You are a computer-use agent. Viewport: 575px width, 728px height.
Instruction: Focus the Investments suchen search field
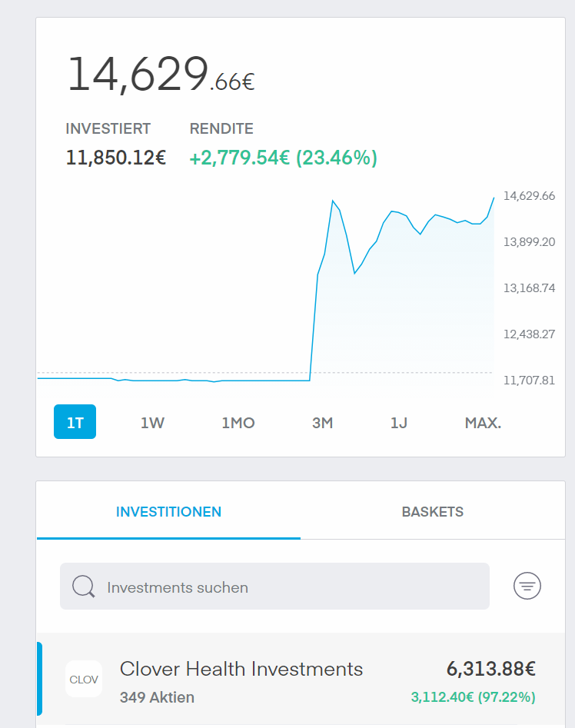[x=274, y=587]
